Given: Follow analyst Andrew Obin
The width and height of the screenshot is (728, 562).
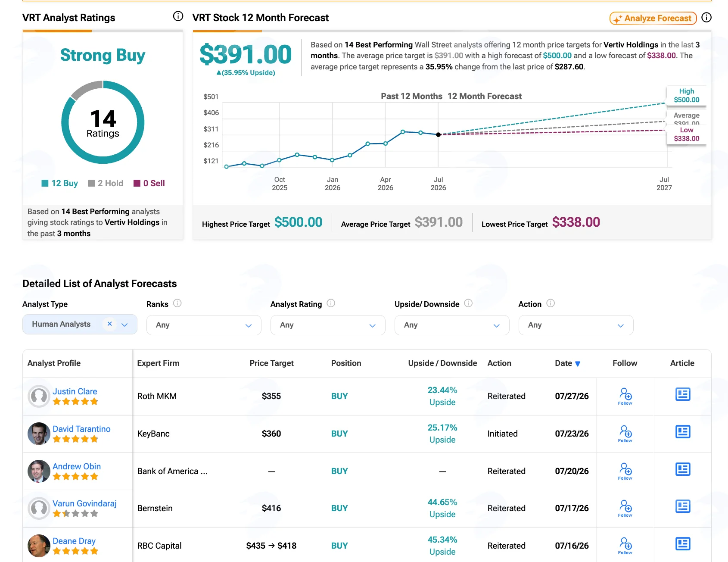Looking at the screenshot, I should pyautogui.click(x=625, y=471).
